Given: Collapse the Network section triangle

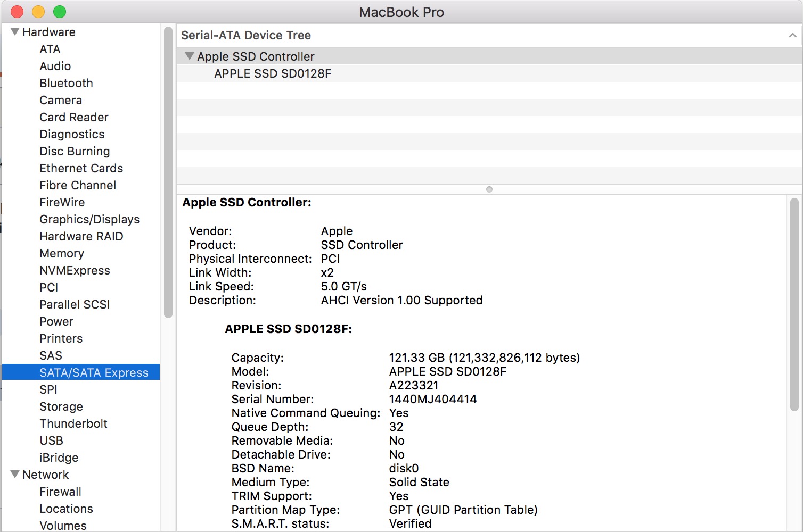Looking at the screenshot, I should [x=15, y=474].
